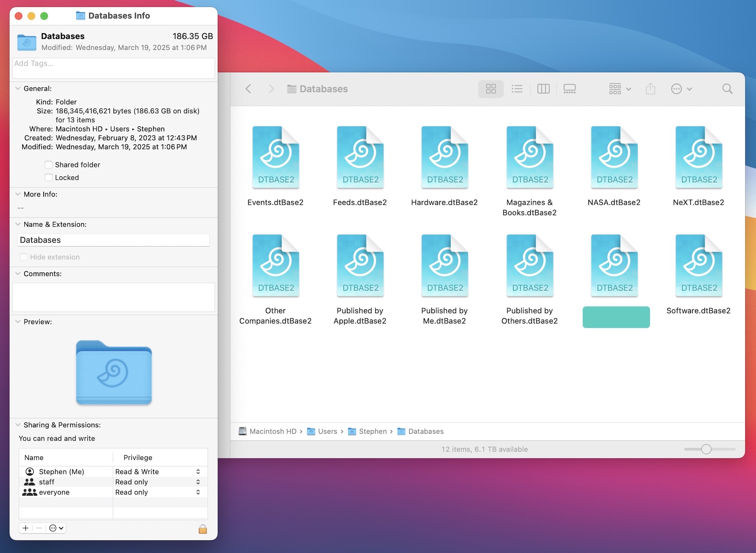Image resolution: width=756 pixels, height=553 pixels.
Task: Click the Share toolbar button in Finder
Action: click(x=650, y=89)
